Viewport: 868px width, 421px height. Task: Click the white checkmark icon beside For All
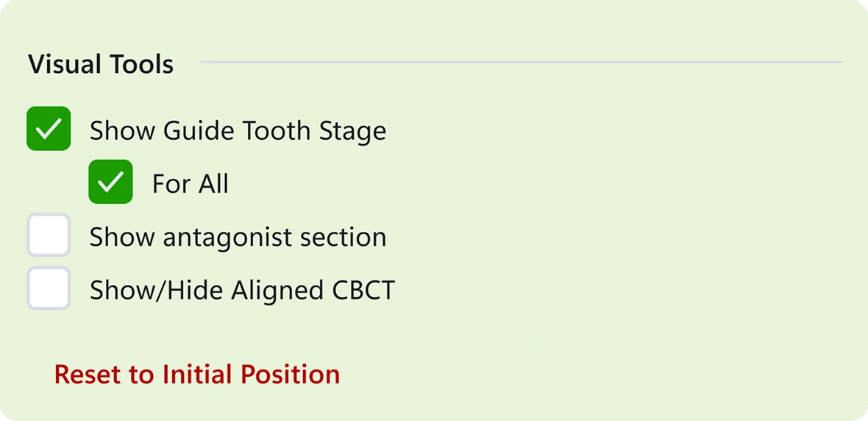(x=111, y=183)
